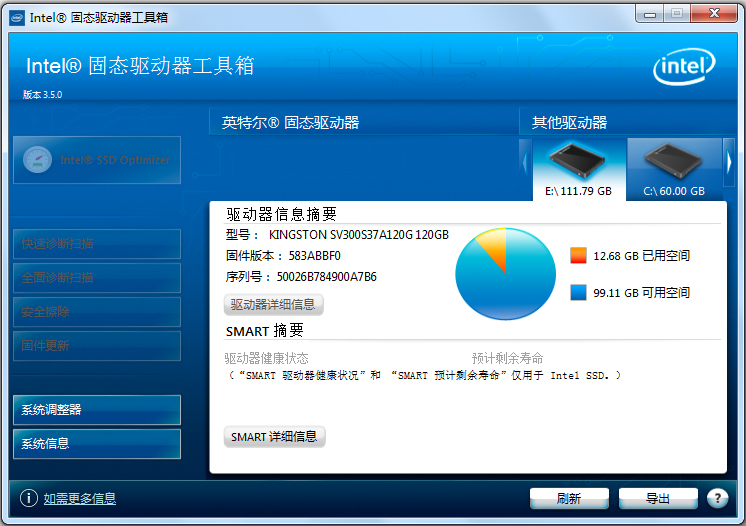Click the 刷新 refresh button

(x=569, y=498)
